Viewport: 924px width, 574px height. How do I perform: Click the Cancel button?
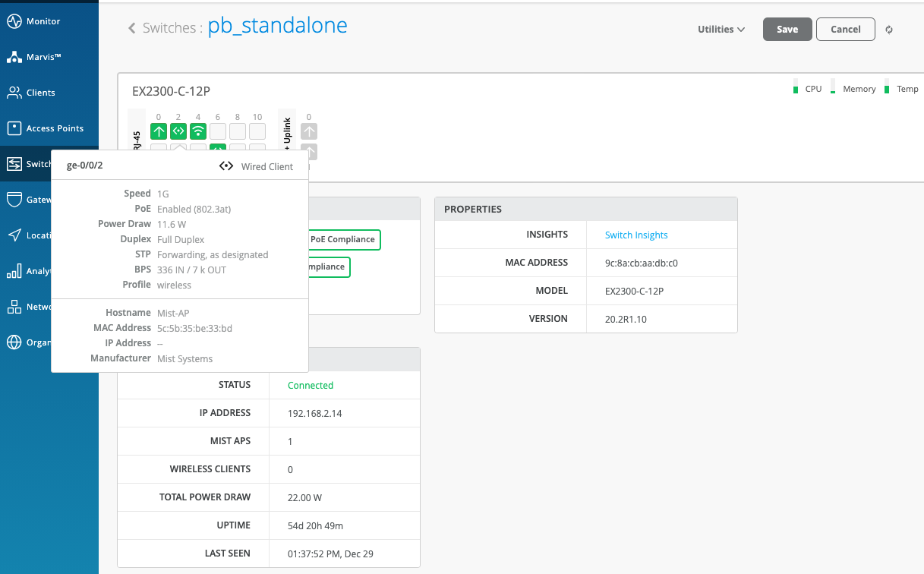pos(845,30)
